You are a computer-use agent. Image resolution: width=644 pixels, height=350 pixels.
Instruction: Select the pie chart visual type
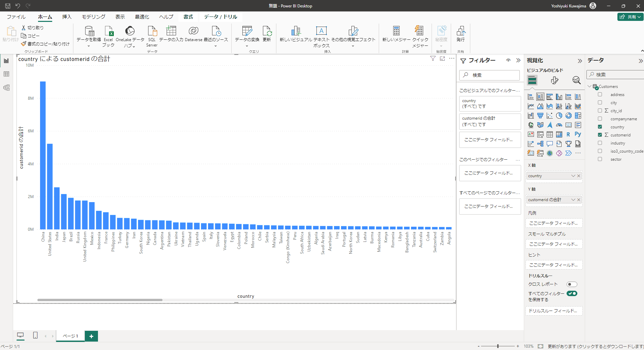pos(559,116)
